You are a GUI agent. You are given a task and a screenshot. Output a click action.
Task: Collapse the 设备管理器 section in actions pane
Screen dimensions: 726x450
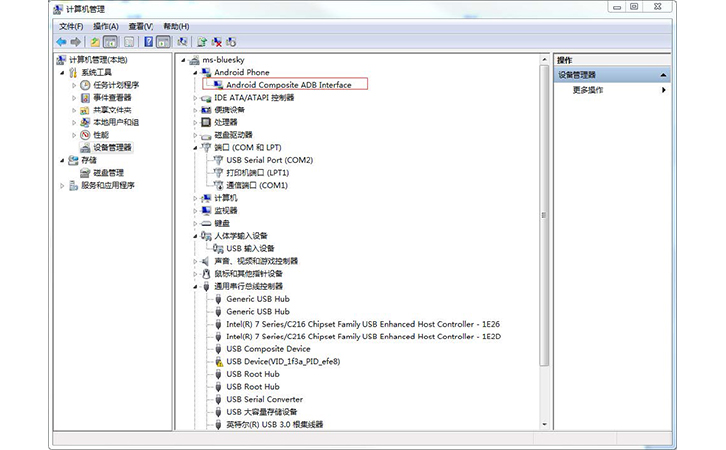[x=663, y=75]
